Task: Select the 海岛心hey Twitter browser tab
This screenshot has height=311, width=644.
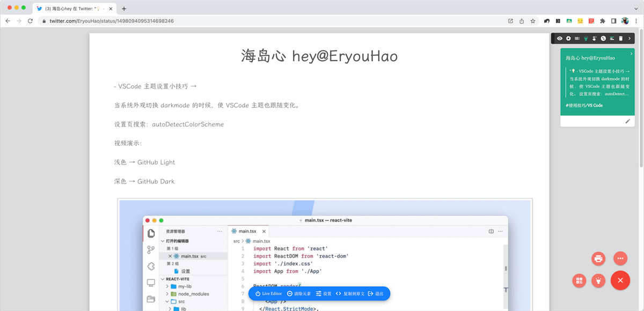Action: (74, 9)
